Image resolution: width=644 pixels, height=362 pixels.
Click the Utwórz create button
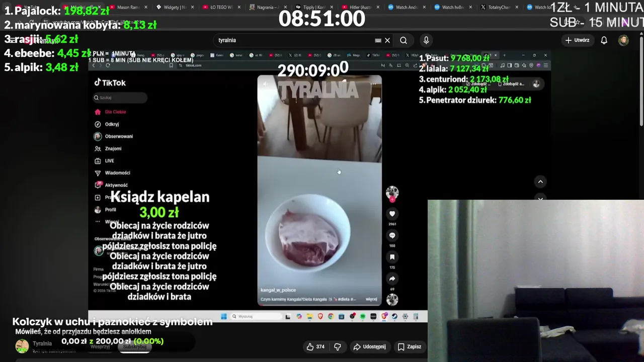[x=577, y=40]
